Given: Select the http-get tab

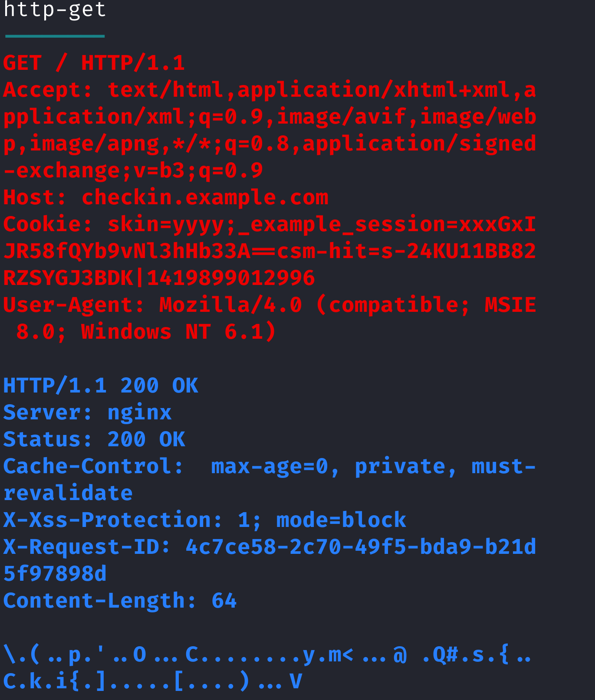Looking at the screenshot, I should [55, 10].
